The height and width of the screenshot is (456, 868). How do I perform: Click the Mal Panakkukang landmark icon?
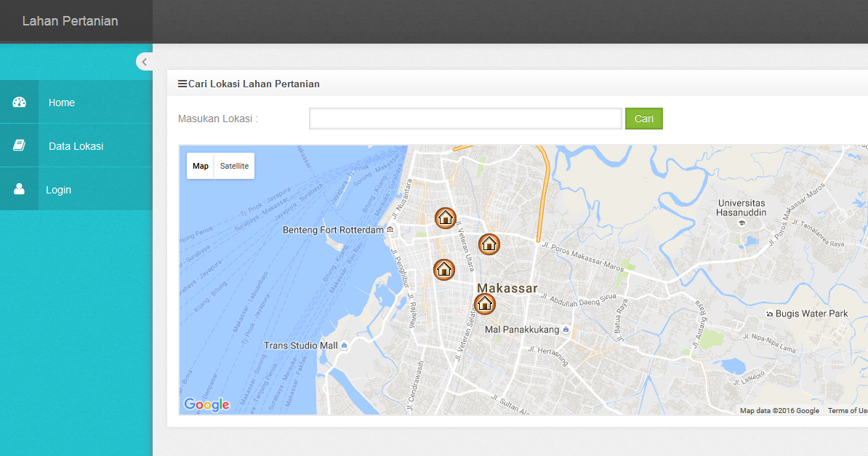coord(566,329)
